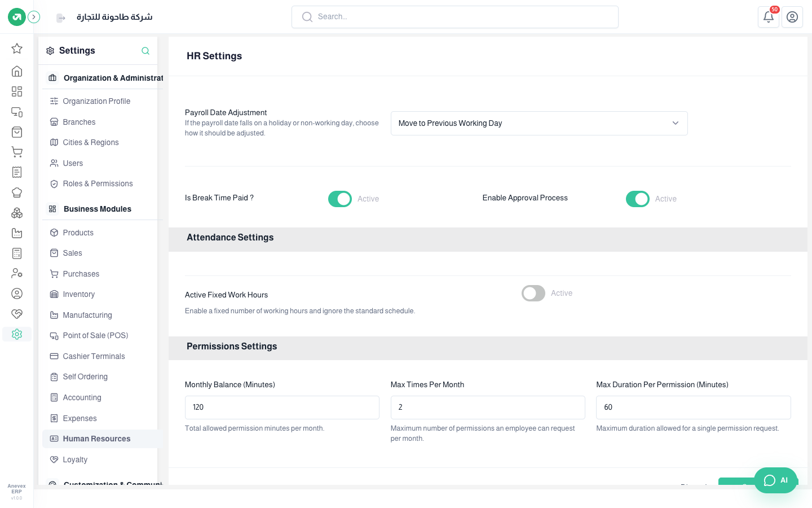Screen dimensions: 812x508
Task: Open the AI chat button
Action: [x=776, y=480]
